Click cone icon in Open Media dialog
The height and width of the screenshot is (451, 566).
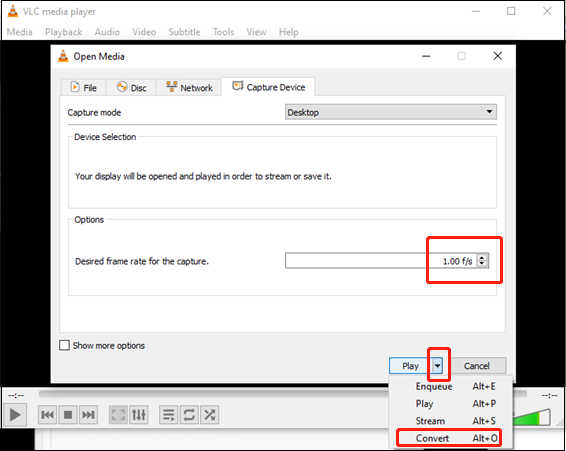coord(63,56)
